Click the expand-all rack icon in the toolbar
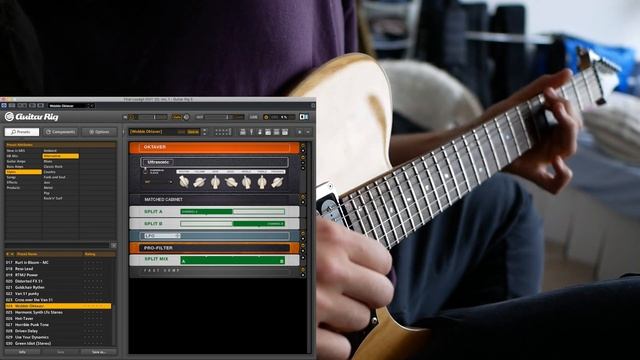This screenshot has width=640, height=360. tap(300, 132)
